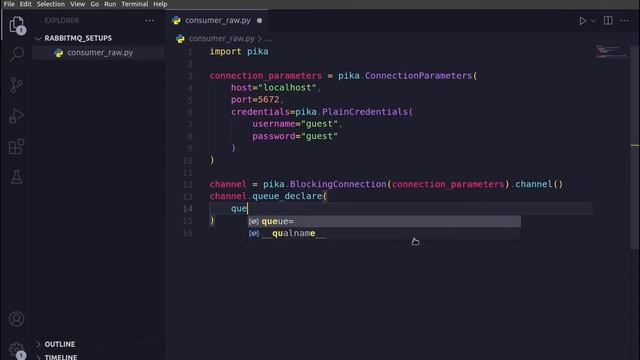Open the Explorer view in activity bar
The image size is (640, 360).
(16, 25)
